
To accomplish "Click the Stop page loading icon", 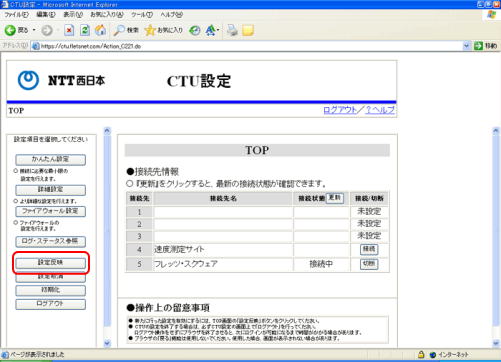I will click(x=69, y=30).
